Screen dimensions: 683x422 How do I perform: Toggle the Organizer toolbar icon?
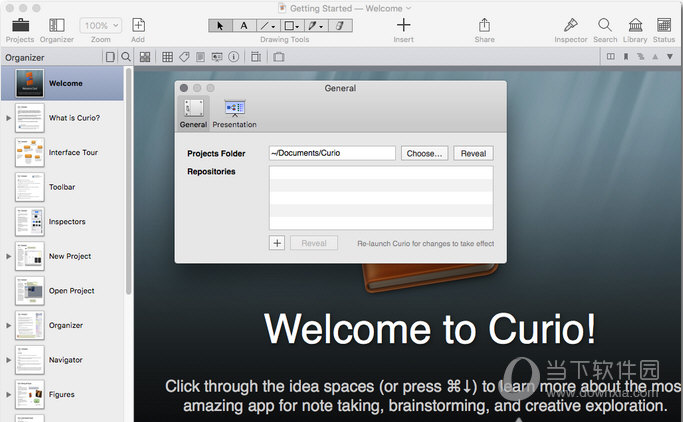click(x=57, y=25)
